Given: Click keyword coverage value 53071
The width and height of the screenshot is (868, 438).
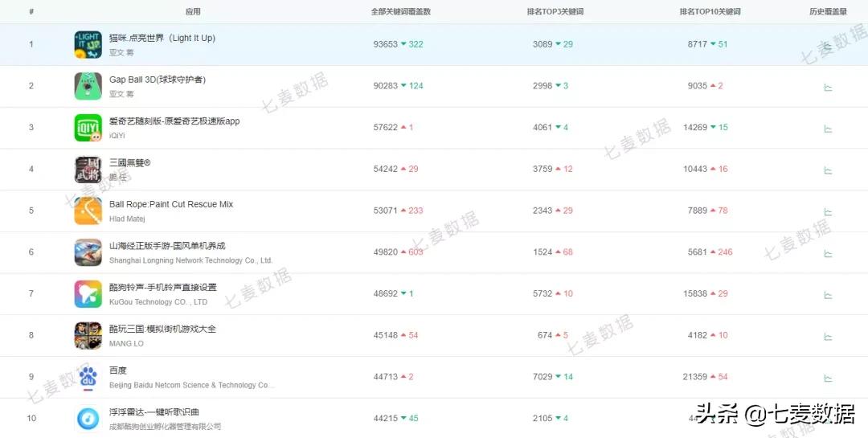Looking at the screenshot, I should point(385,211).
